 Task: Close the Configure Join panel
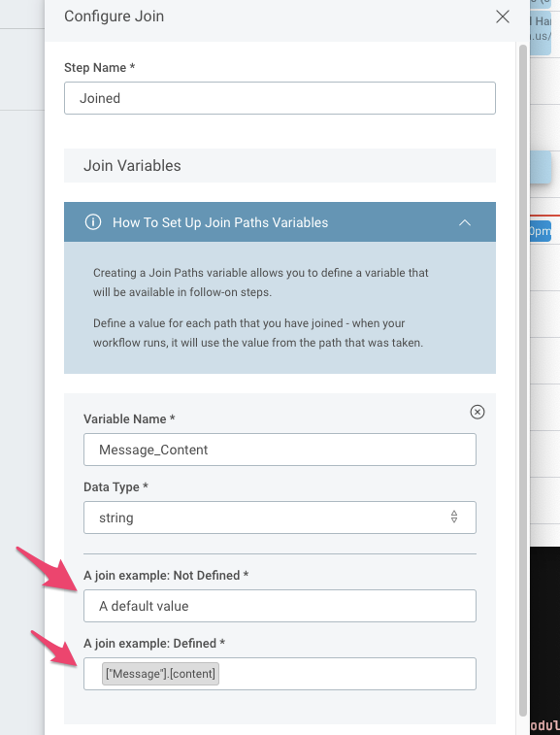[503, 17]
